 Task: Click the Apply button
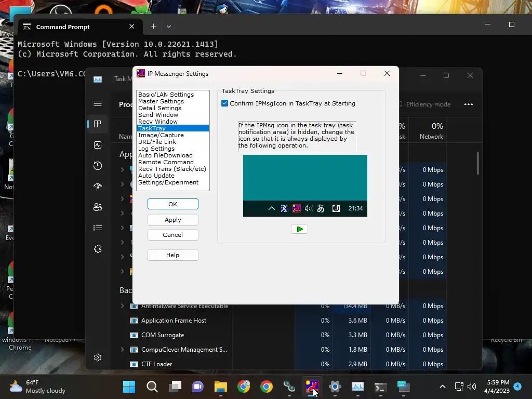pyautogui.click(x=172, y=220)
